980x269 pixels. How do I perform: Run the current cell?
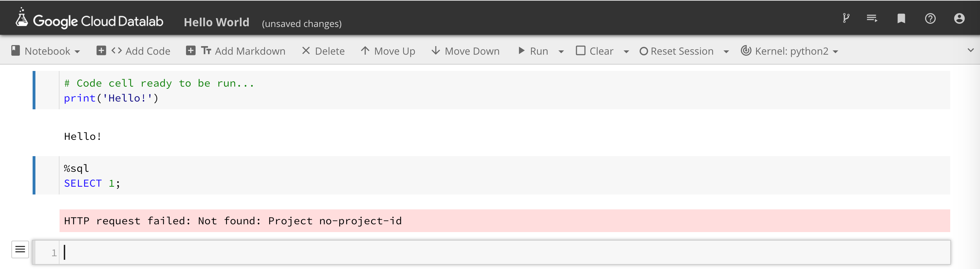pyautogui.click(x=533, y=51)
